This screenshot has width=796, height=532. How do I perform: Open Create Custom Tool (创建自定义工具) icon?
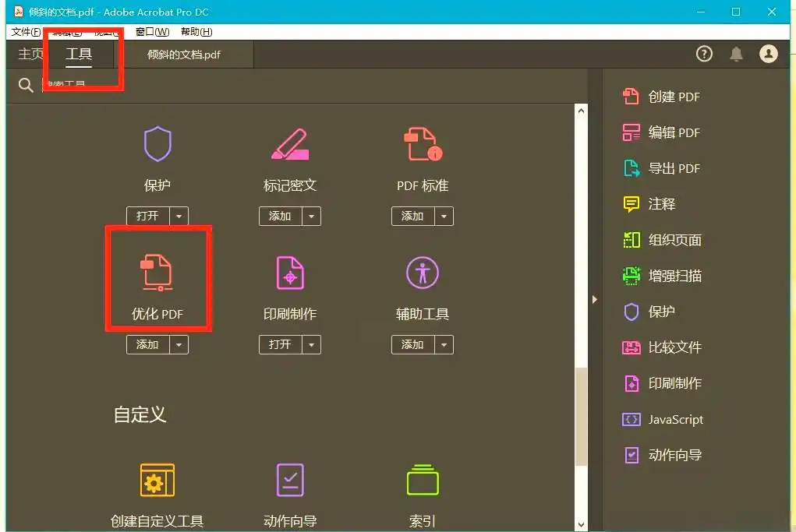tap(157, 480)
